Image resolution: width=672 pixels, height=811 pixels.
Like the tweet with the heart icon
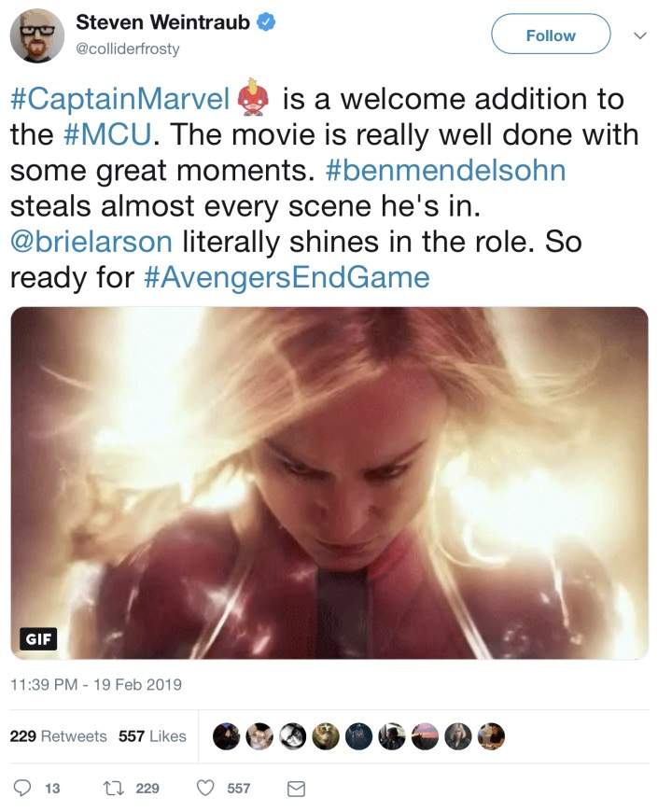(x=205, y=789)
